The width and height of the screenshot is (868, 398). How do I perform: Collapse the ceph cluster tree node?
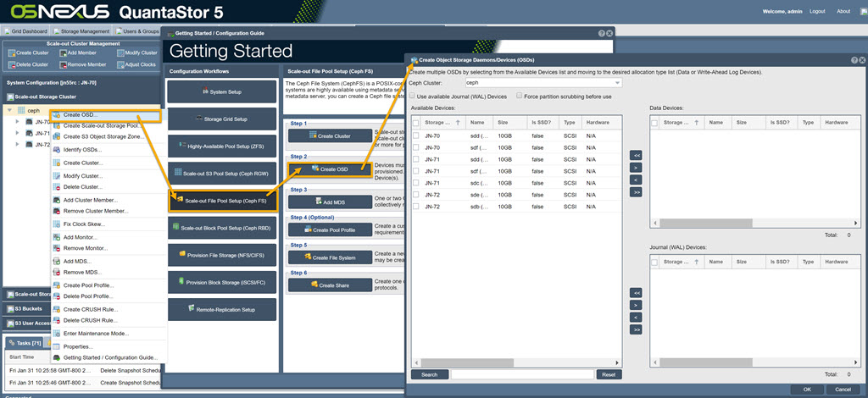(x=10, y=110)
